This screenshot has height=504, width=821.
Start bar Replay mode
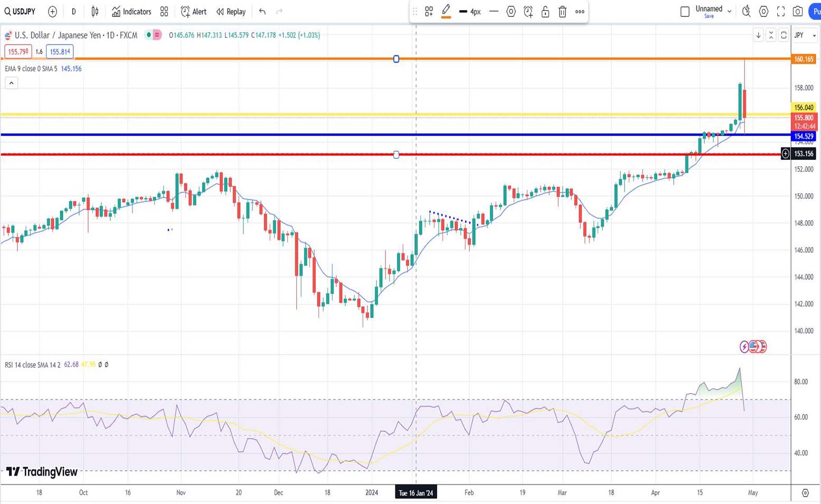[231, 12]
